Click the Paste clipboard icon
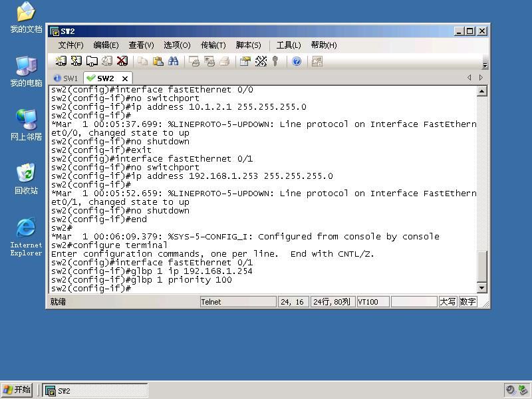 tap(158, 61)
